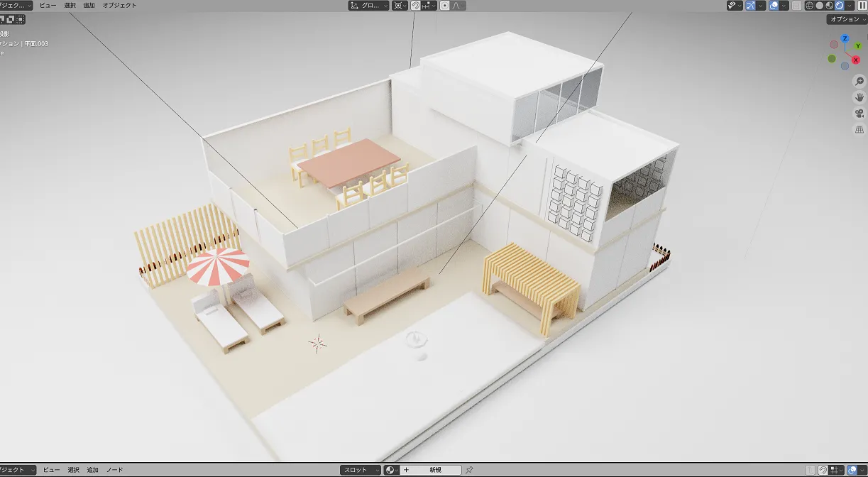The height and width of the screenshot is (477, 868).
Task: Click the negative Y axis gizmo circle
Action: 832,58
